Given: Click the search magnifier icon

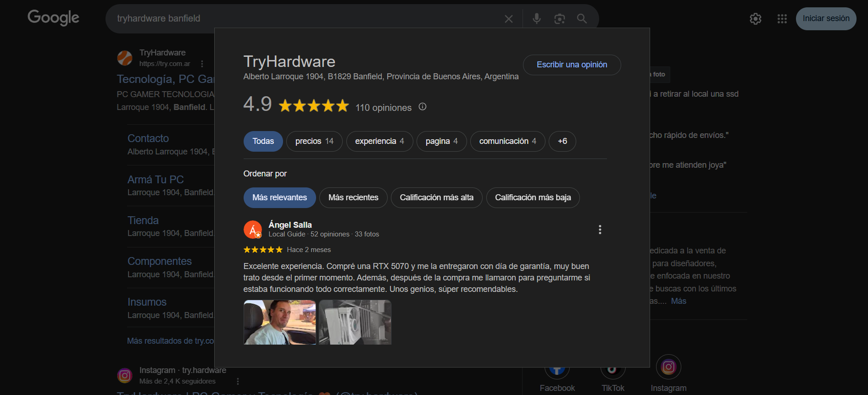Looking at the screenshot, I should (x=582, y=19).
